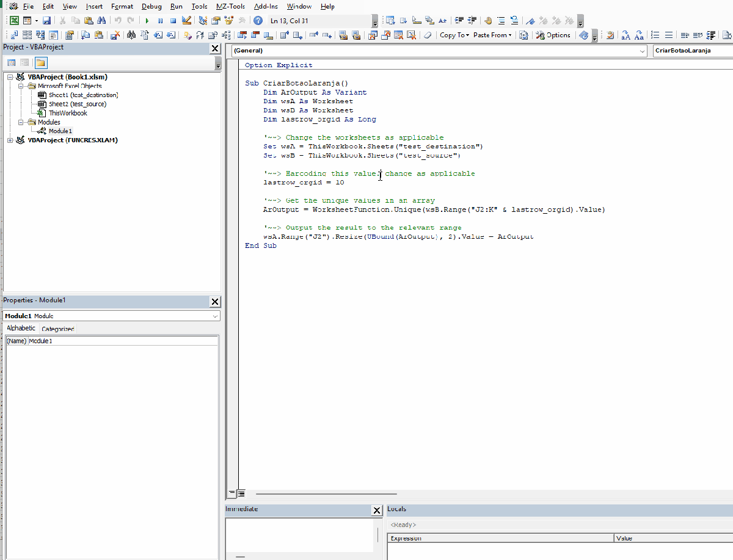Click the Undo arrow icon
The image size is (733, 560).
click(x=117, y=20)
